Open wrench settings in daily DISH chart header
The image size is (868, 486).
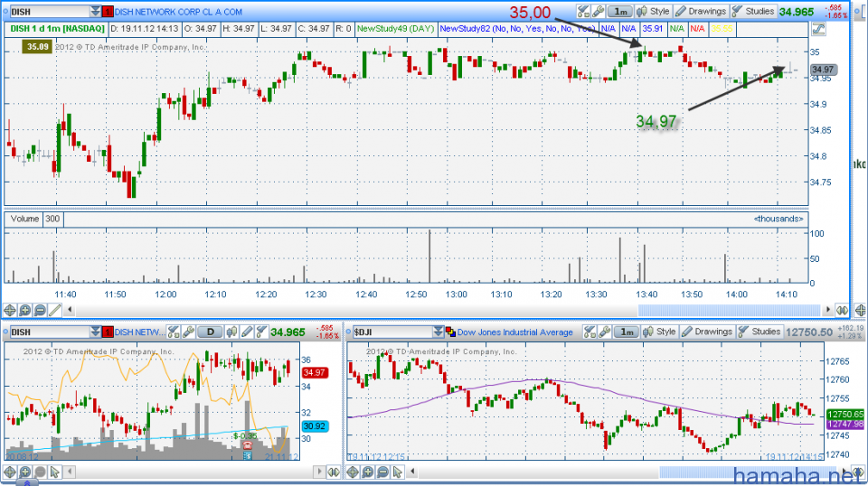[188, 332]
